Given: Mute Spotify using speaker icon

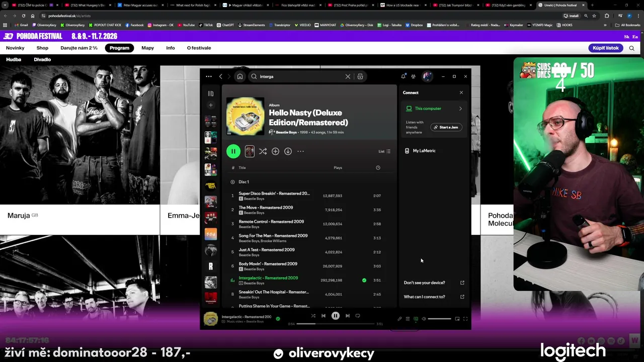Looking at the screenshot, I should 424,319.
